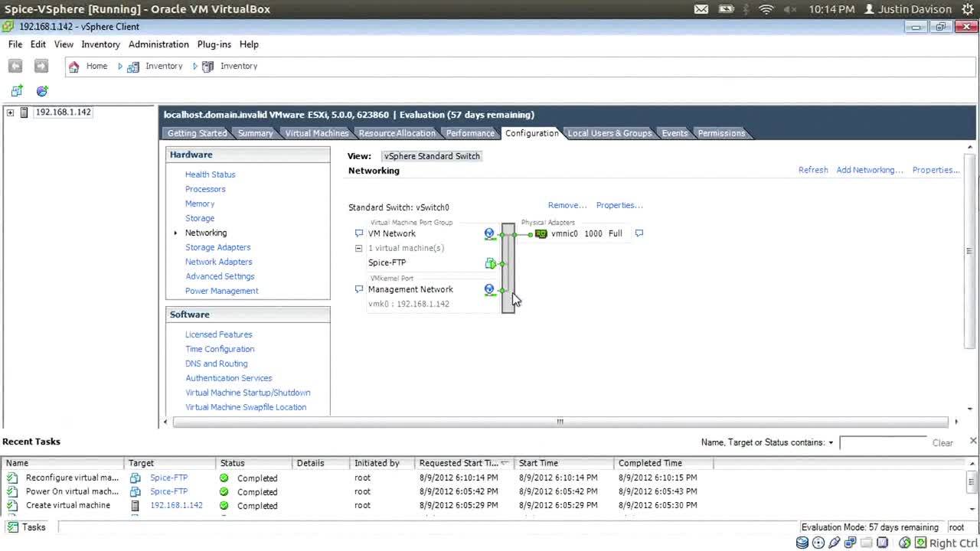
Task: Click the Ubuntu volume indicator icon
Action: [x=789, y=9]
